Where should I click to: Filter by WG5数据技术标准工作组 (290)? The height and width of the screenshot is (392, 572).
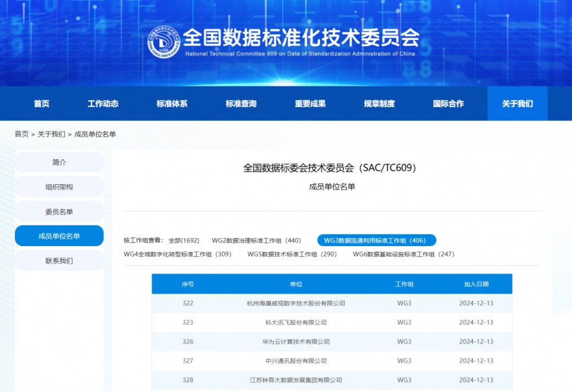coord(292,254)
